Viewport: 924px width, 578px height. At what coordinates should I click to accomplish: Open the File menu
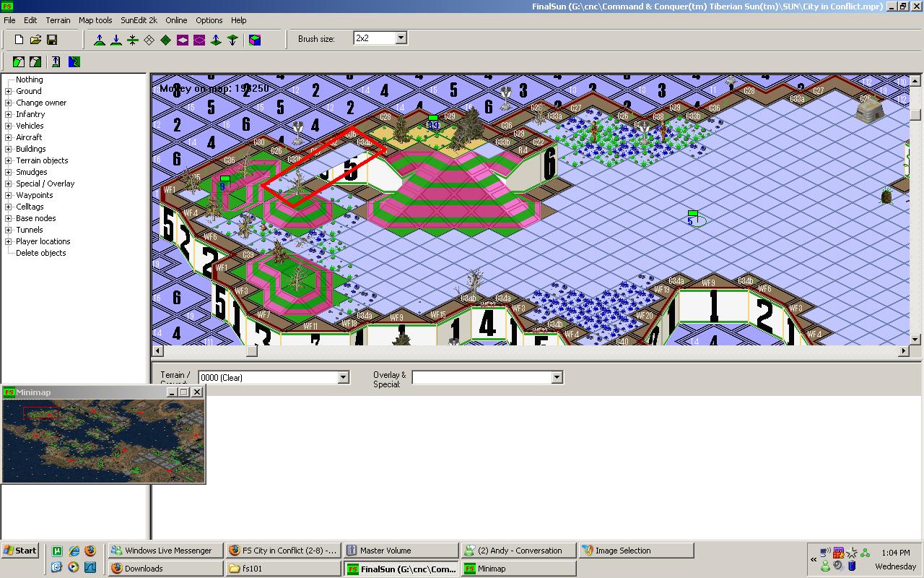pos(9,20)
